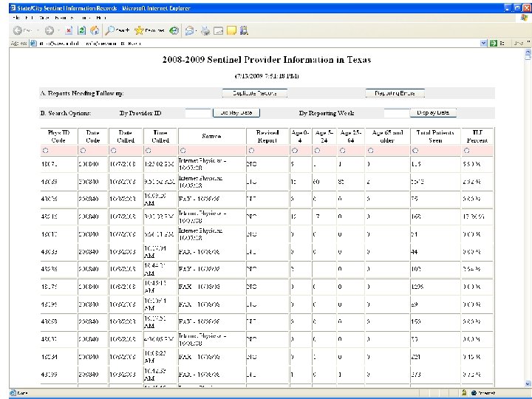Viewport: 532px width, 399px height.
Task: Expand the address bar dropdown arrow
Action: click(484, 44)
